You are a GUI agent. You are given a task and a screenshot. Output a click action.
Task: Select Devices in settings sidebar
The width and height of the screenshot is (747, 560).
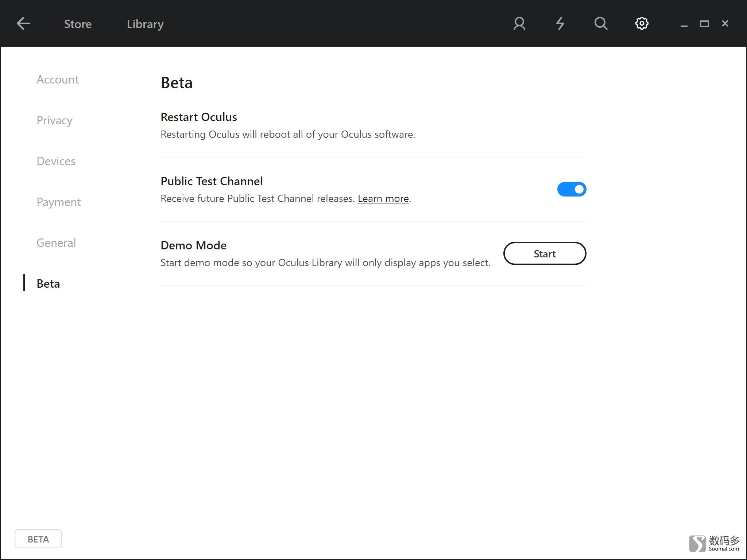click(56, 161)
